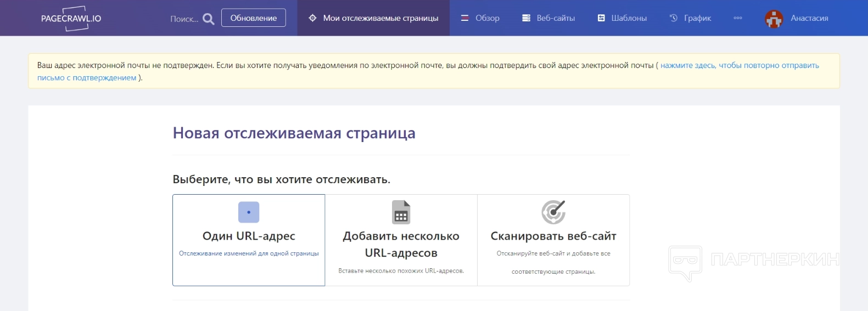Click the Анастасия user avatar
This screenshot has height=311, width=868.
774,19
